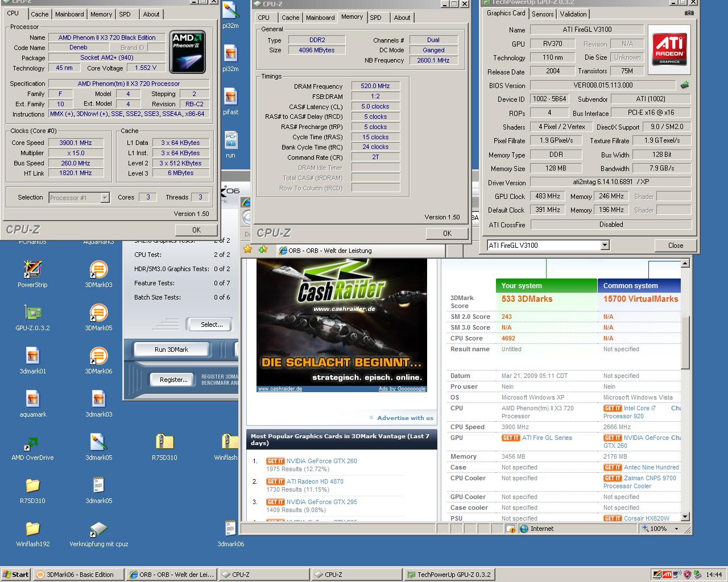This screenshot has width=728, height=582.
Task: Select the 3dmark01 desktop icon
Action: click(32, 355)
